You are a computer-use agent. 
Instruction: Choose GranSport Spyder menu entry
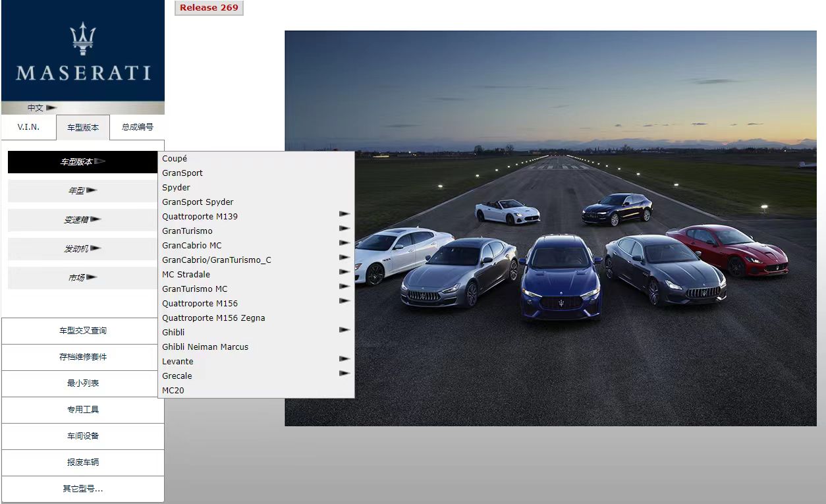pyautogui.click(x=198, y=202)
